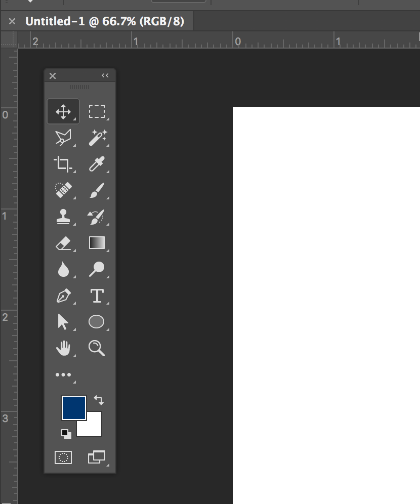The width and height of the screenshot is (420, 504).
Task: Select the Rectangular Marquee tool
Action: [x=97, y=111]
